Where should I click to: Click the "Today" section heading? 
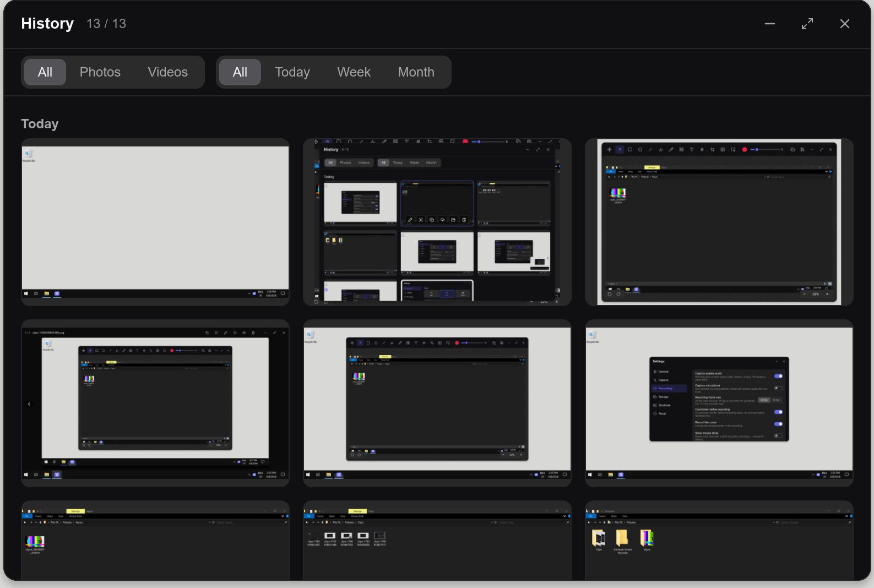coord(40,124)
